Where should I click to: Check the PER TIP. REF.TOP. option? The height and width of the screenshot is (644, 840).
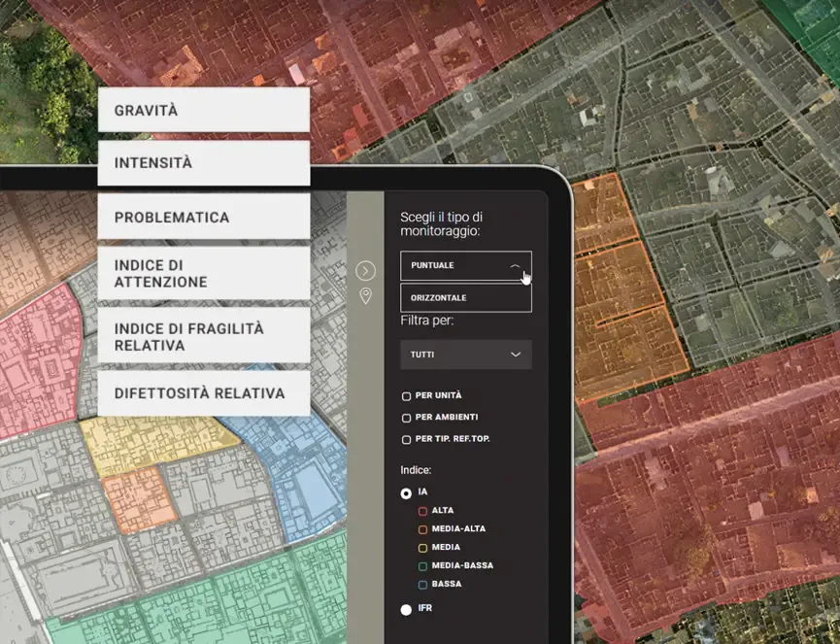[x=406, y=439]
